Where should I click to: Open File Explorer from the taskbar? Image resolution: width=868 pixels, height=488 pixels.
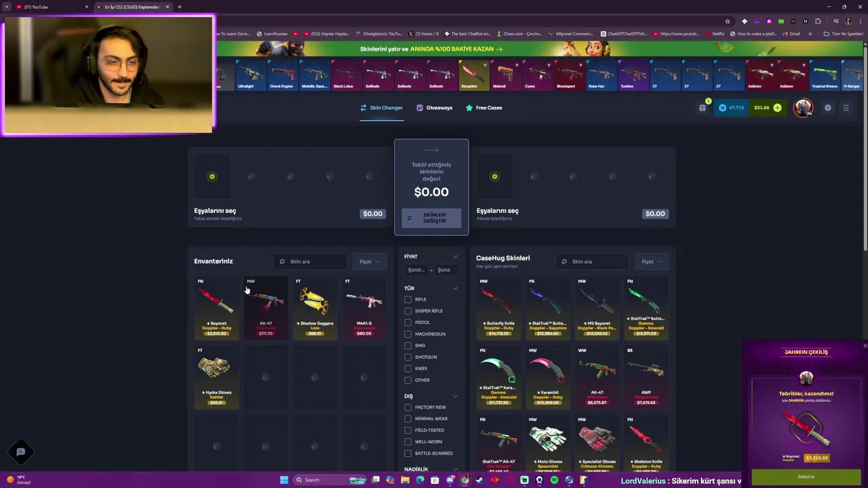point(405,480)
